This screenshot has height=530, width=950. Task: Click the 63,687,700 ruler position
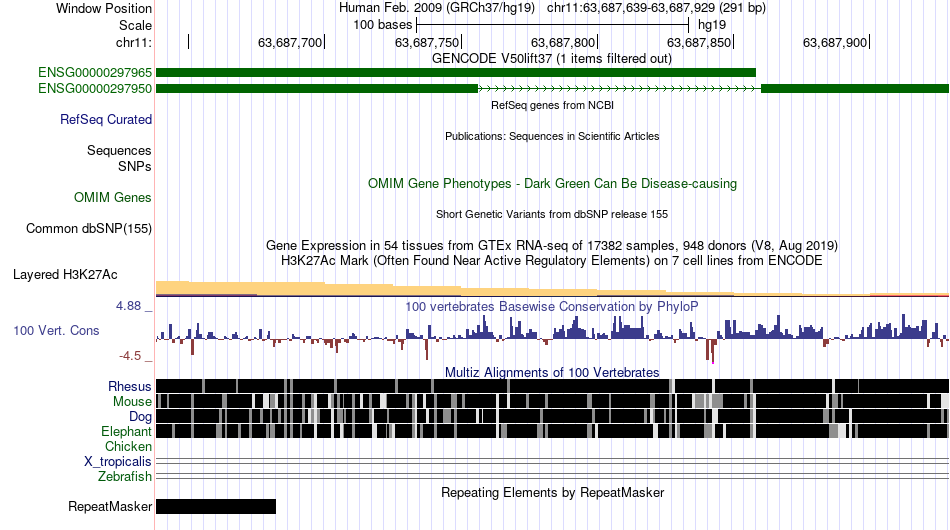(x=290, y=42)
